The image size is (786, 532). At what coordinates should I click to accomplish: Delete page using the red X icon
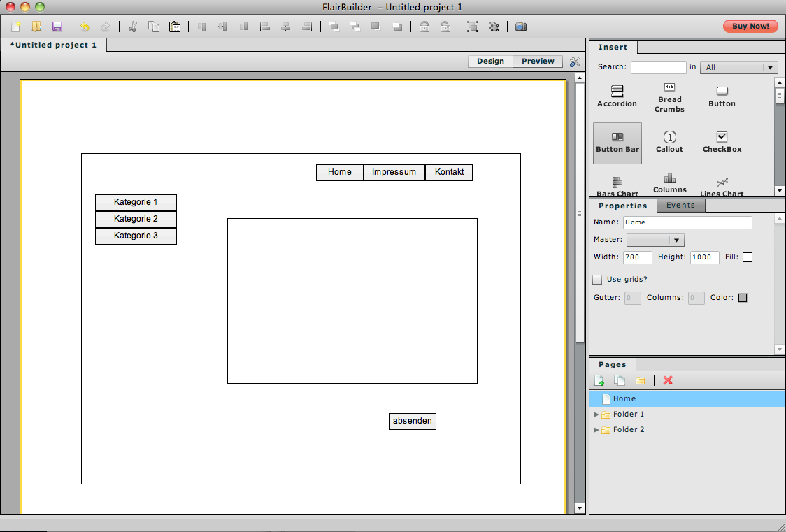[668, 380]
